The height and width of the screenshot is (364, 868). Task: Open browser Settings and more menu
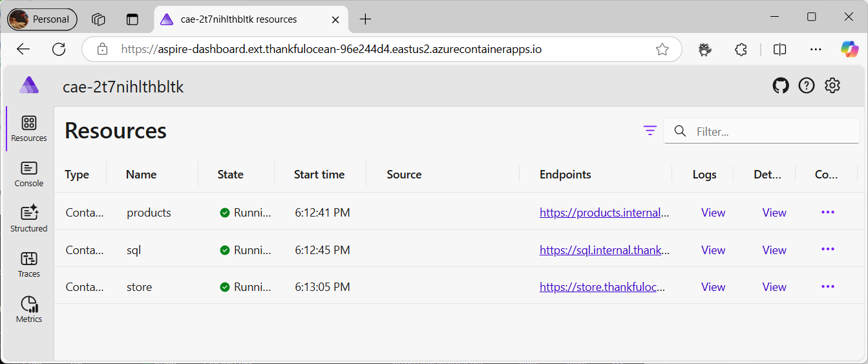816,49
